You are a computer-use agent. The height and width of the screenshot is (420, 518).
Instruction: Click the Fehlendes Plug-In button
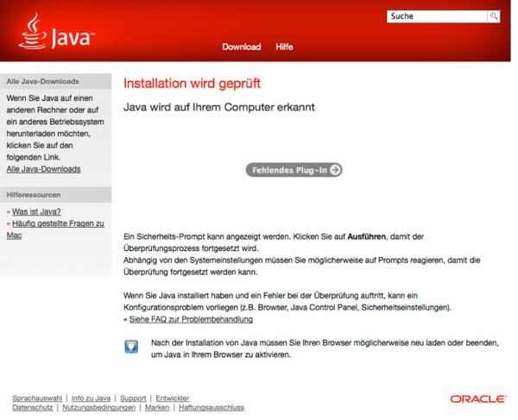(294, 170)
